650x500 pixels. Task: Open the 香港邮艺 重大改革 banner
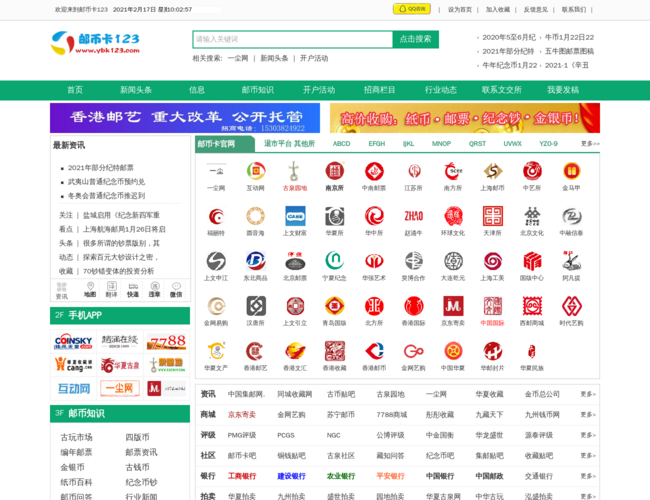[x=185, y=118]
